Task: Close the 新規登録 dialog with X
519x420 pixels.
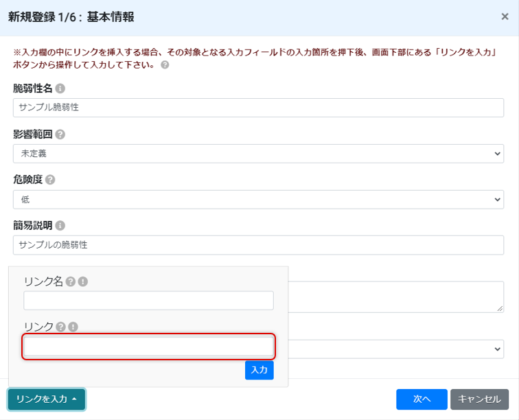Action: [505, 16]
